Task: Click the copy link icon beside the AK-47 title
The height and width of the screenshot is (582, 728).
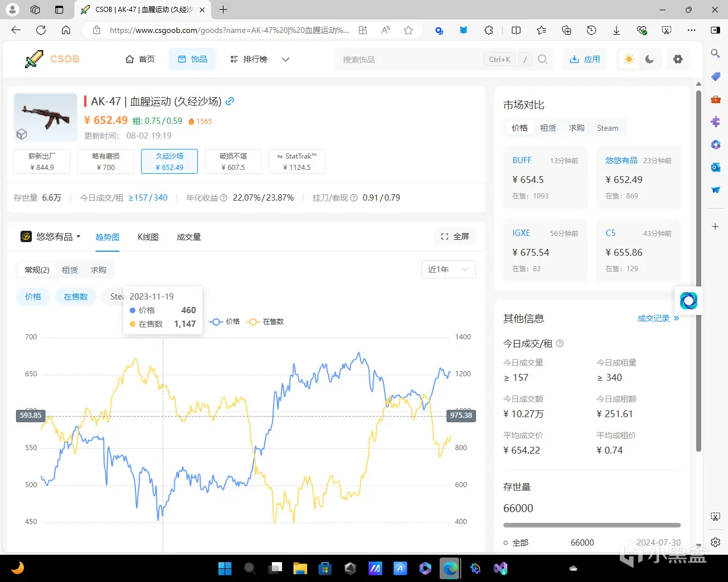Action: pyautogui.click(x=230, y=101)
